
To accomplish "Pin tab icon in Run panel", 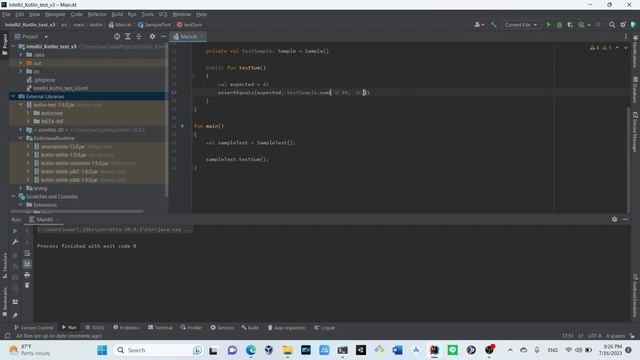I will point(15,315).
